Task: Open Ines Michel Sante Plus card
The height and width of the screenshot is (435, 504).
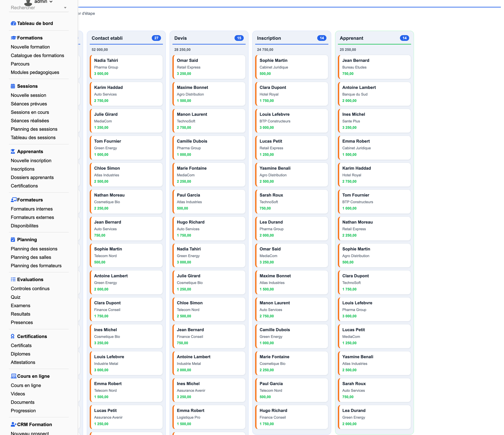Action: [374, 121]
